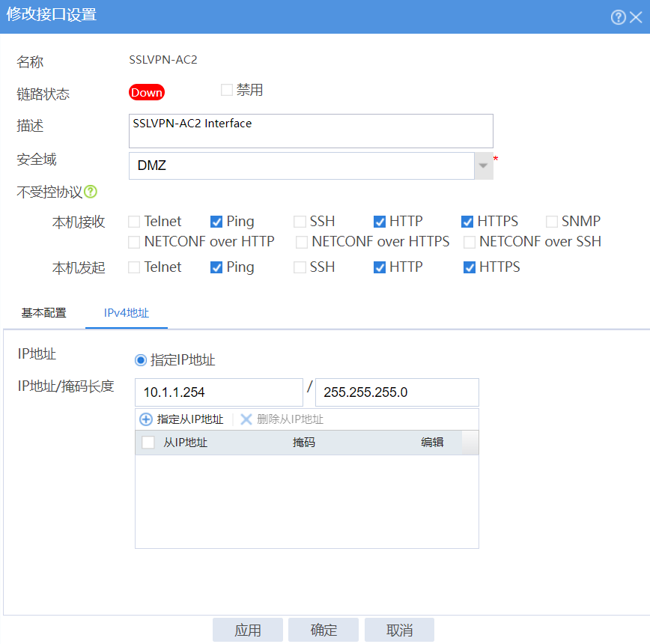Open the help icon in title bar
This screenshot has width=650, height=644.
[x=618, y=17]
